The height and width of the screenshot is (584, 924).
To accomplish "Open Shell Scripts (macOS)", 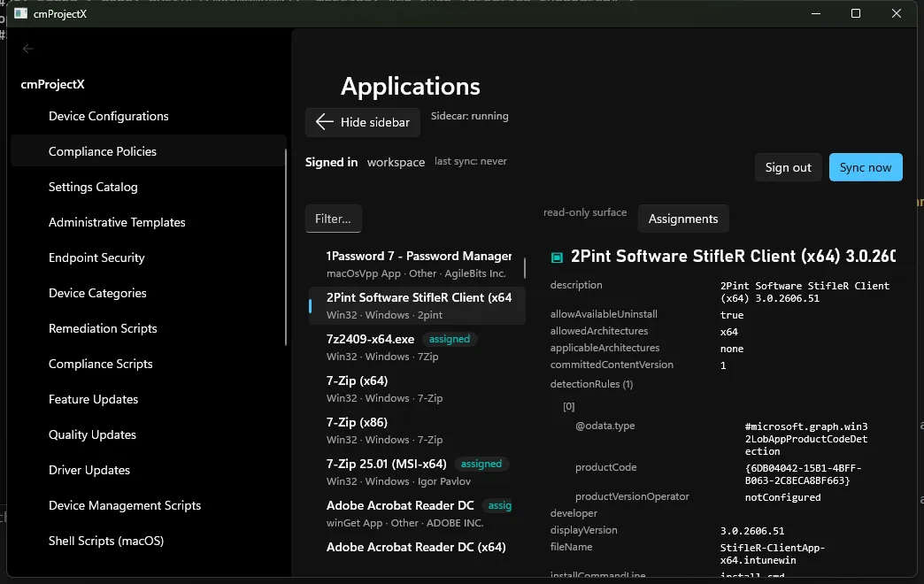I will [x=149, y=541].
